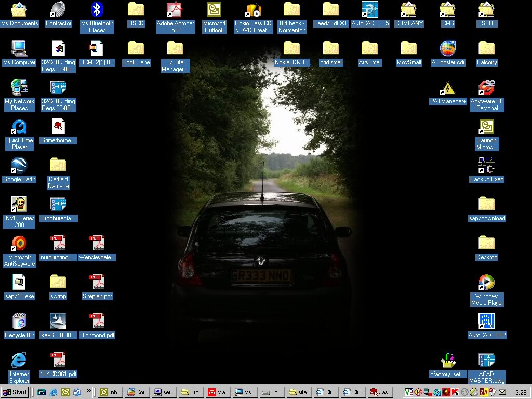Open the Siteplan.pdf file
Screen dimensions: 532x399
click(97, 283)
